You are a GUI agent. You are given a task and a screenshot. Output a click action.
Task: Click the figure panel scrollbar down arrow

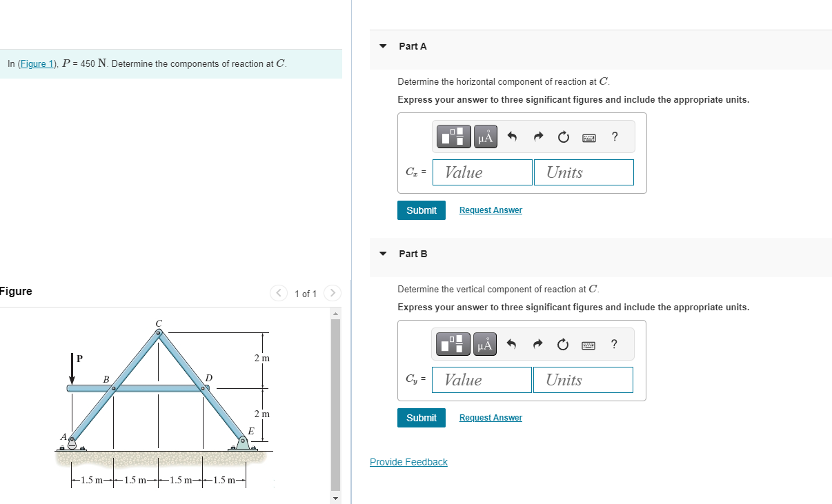335,497
